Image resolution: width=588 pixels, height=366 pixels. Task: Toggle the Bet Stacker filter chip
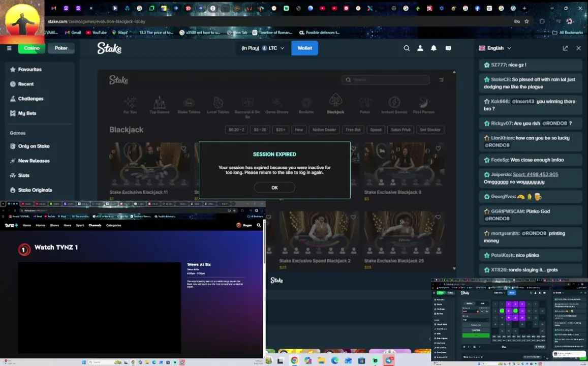[x=430, y=130]
